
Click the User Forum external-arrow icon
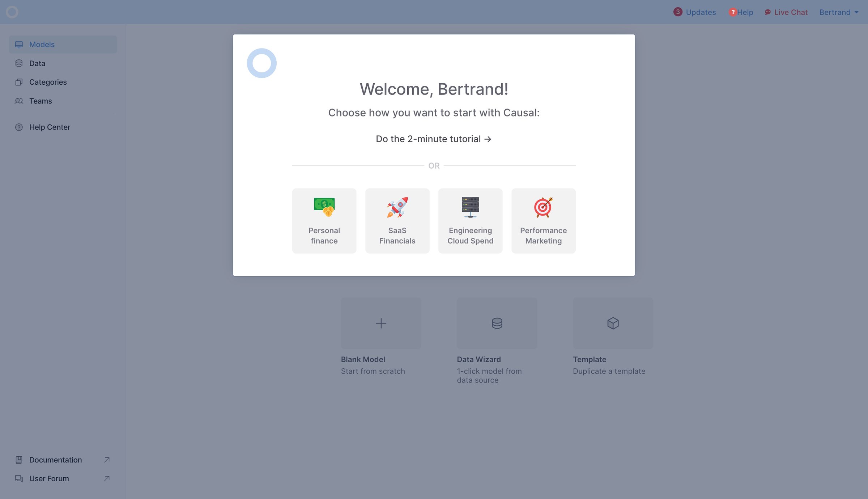[107, 478]
